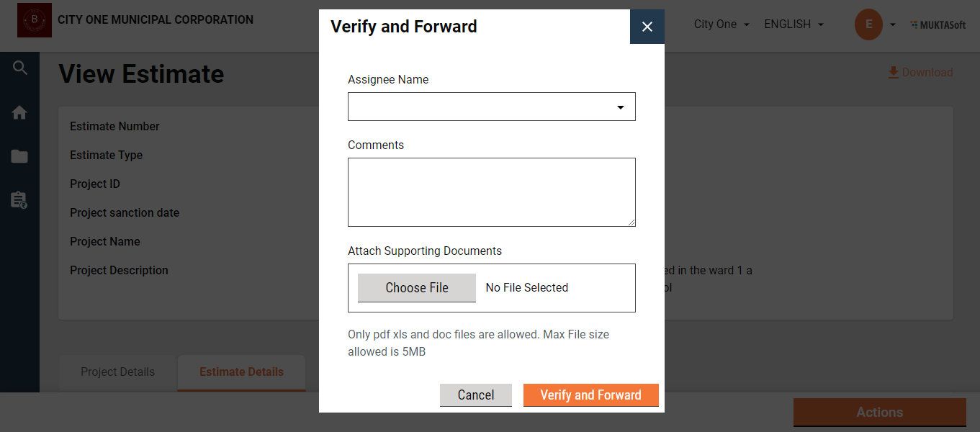Open the Assignee Name dropdown
The height and width of the screenshot is (432, 980).
pos(491,107)
